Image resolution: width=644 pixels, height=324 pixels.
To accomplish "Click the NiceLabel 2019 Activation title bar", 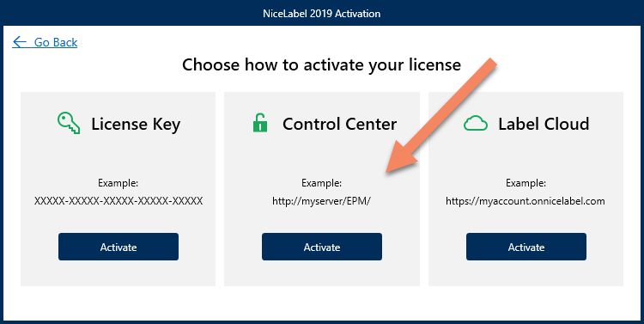I will tap(322, 14).
